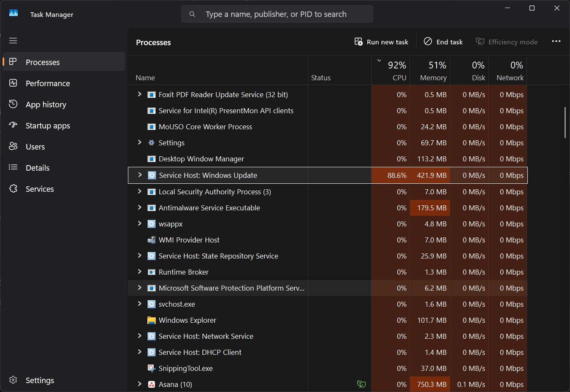Click the Settings gear icon at bottom

click(x=13, y=380)
